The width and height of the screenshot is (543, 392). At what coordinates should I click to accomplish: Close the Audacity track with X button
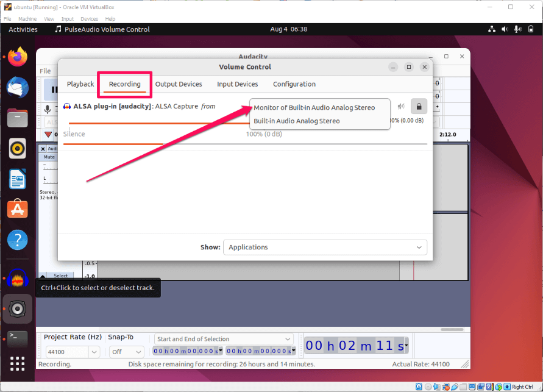[x=43, y=149]
